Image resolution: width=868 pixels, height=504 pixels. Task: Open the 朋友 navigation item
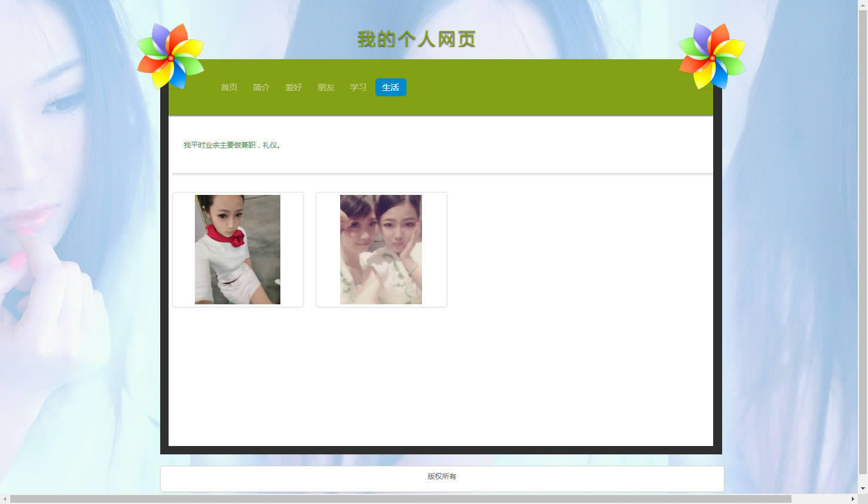click(x=326, y=87)
